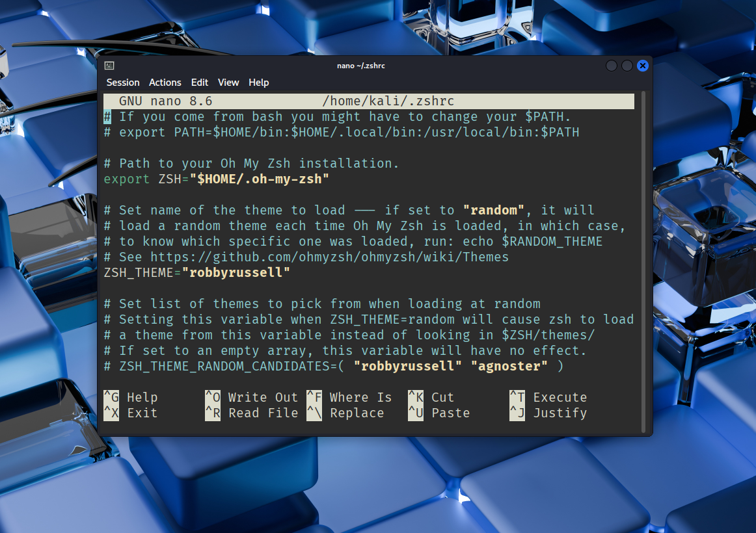Image resolution: width=756 pixels, height=533 pixels.
Task: Click the GitHub wiki Themes URL
Action: coord(329,257)
